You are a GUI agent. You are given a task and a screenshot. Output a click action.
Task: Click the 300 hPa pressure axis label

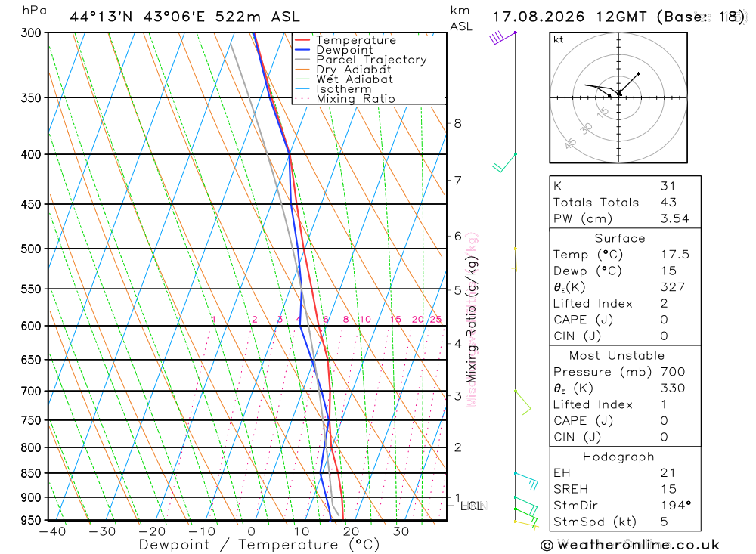tap(31, 32)
